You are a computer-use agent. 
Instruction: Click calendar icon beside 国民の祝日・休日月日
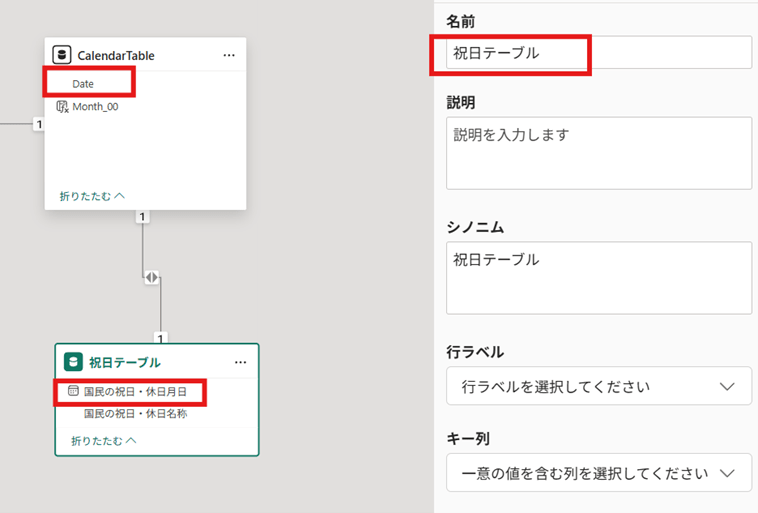click(73, 392)
